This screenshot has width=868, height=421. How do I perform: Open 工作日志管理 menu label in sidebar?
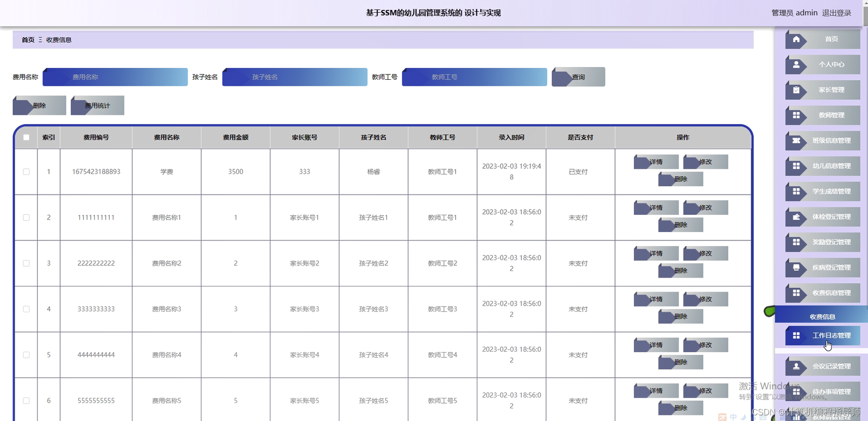pyautogui.click(x=831, y=336)
